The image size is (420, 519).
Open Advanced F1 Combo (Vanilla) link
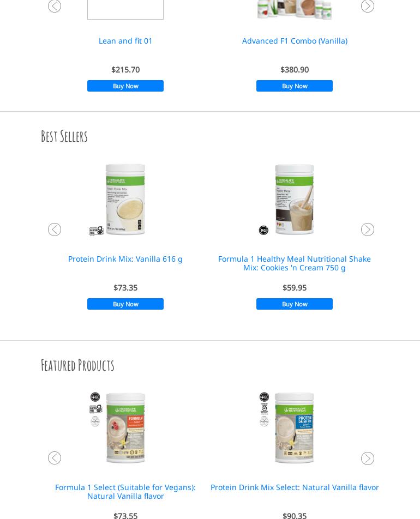[295, 41]
